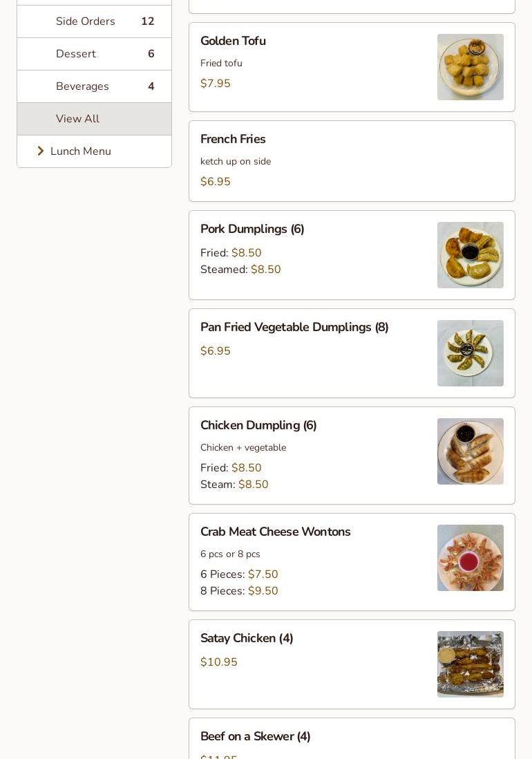Click the Pork Dumplings photo
Screen dimensions: 532x759
click(470, 255)
